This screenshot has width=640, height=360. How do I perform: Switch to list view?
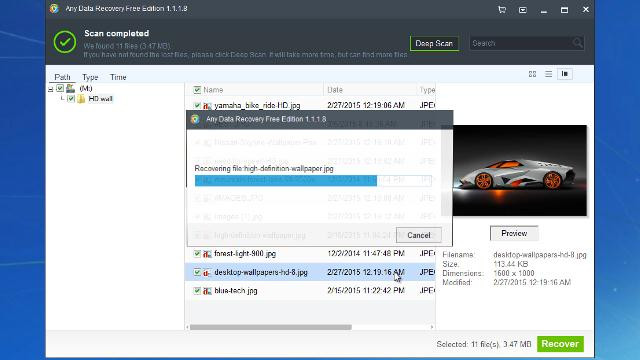point(548,74)
